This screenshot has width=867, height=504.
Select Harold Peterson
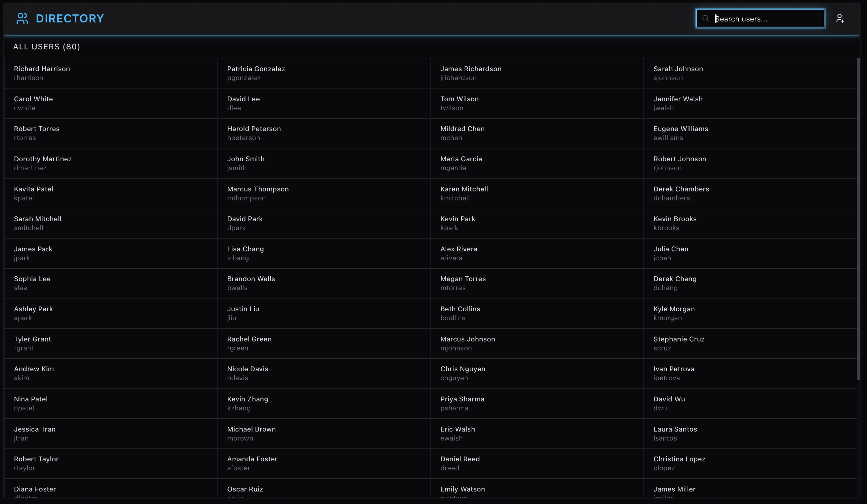tap(324, 133)
